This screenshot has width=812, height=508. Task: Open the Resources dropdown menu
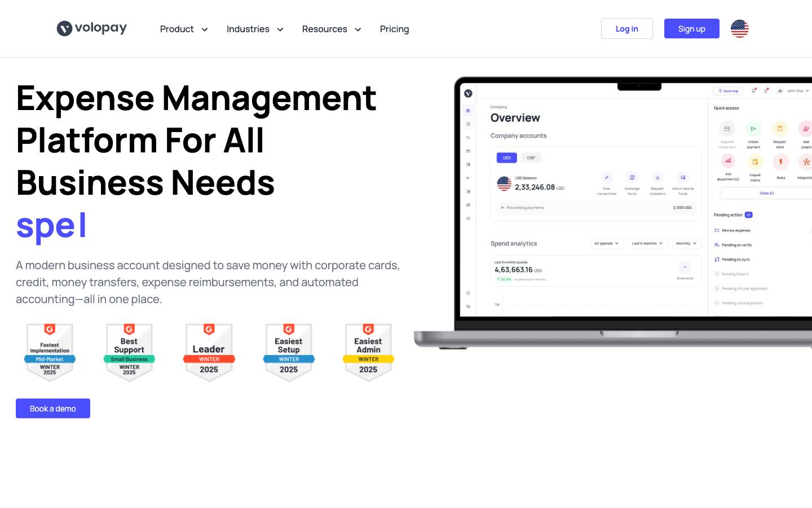(x=332, y=29)
